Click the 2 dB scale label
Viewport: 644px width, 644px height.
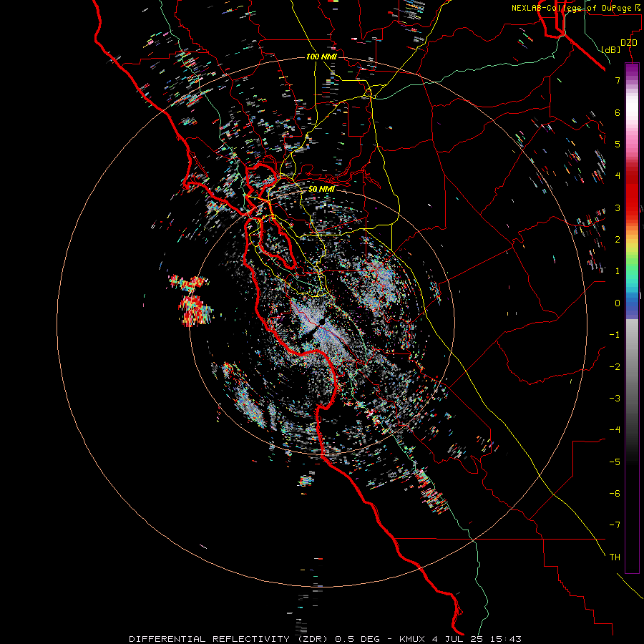618,240
